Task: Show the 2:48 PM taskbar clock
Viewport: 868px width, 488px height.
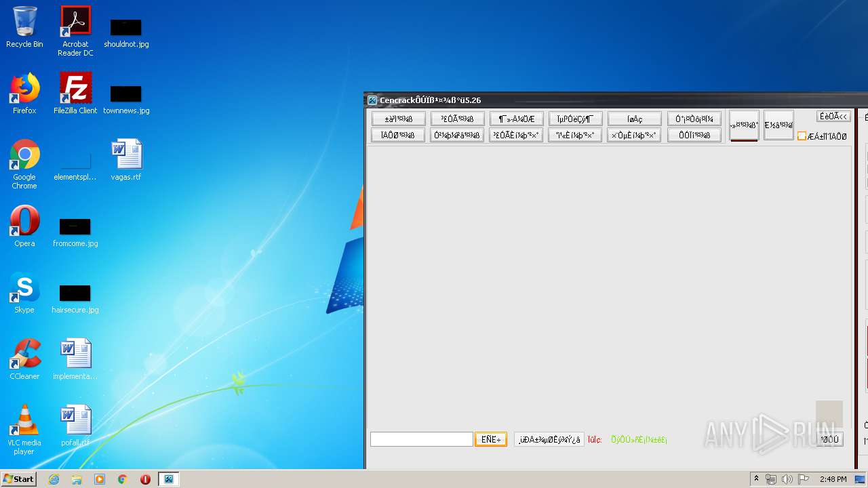Action: [x=833, y=479]
